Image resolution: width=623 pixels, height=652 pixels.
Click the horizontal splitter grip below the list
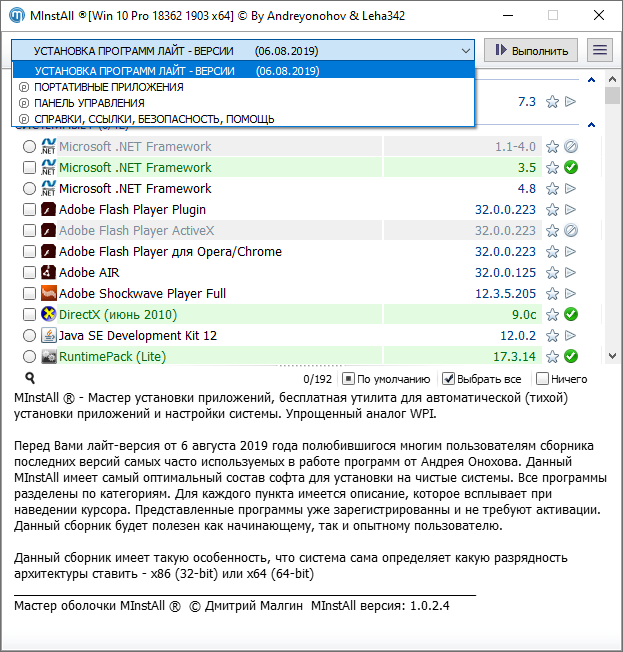[311, 366]
